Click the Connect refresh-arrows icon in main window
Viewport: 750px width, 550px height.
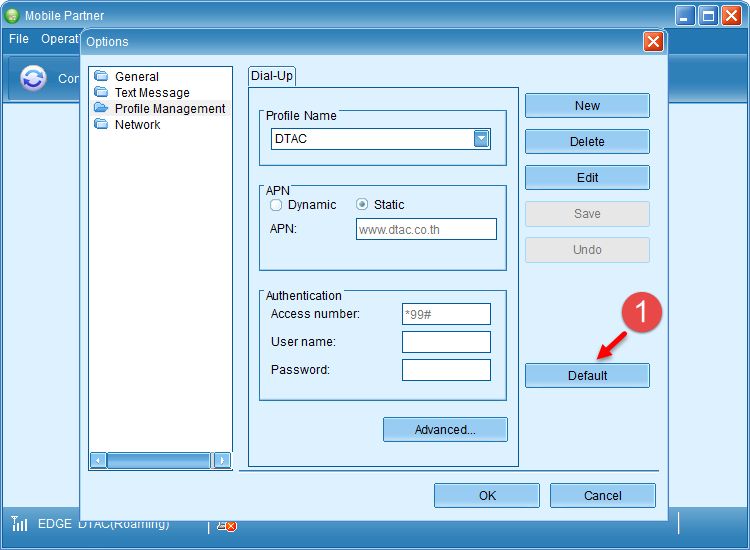pos(33,78)
